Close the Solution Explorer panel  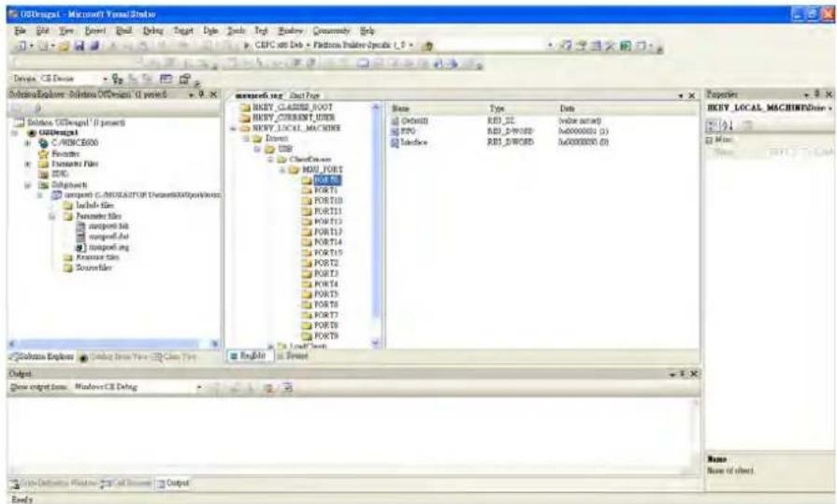coord(213,94)
